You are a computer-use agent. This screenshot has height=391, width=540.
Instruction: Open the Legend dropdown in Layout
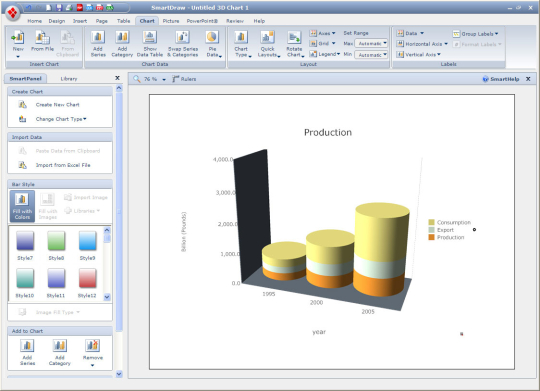point(324,54)
